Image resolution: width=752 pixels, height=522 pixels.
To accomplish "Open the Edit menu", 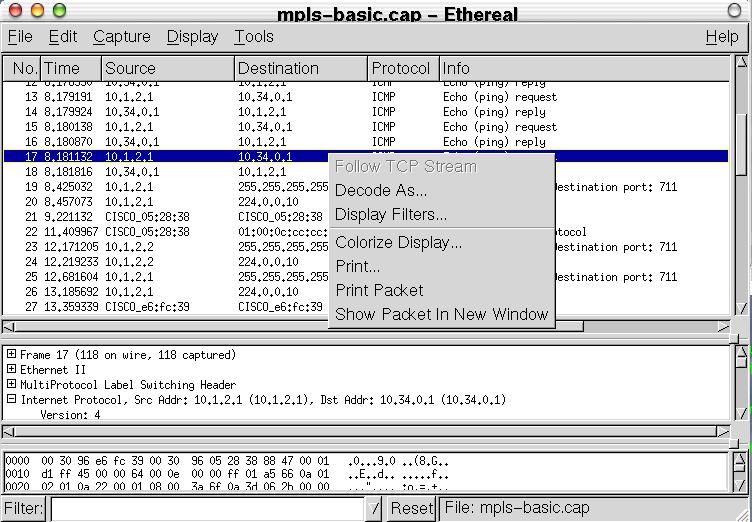I will (63, 36).
